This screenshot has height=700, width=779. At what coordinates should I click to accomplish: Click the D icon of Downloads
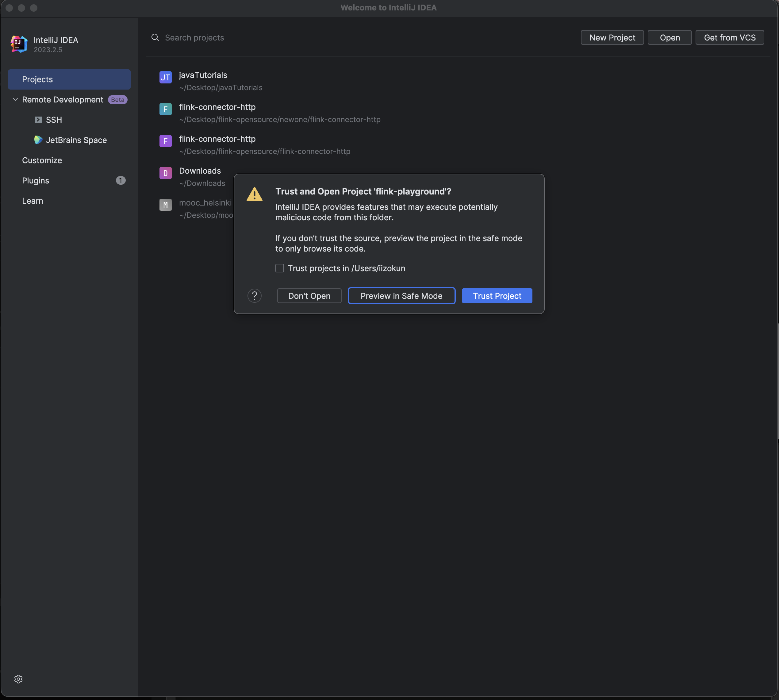click(165, 173)
